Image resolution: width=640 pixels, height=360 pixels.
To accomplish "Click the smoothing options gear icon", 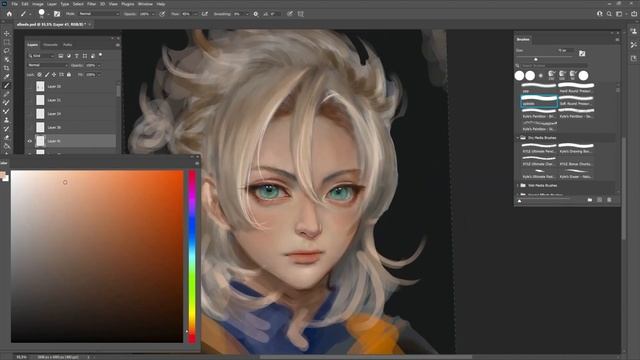I will coord(256,14).
